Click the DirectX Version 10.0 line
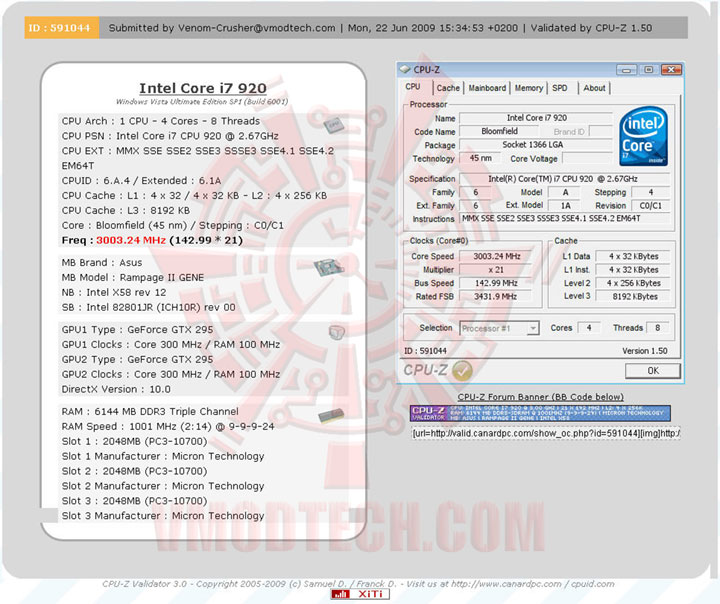Image resolution: width=720 pixels, height=604 pixels. [x=116, y=389]
